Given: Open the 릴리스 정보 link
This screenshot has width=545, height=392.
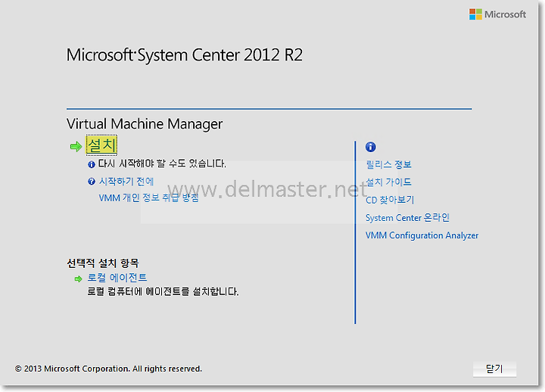Looking at the screenshot, I should 388,164.
